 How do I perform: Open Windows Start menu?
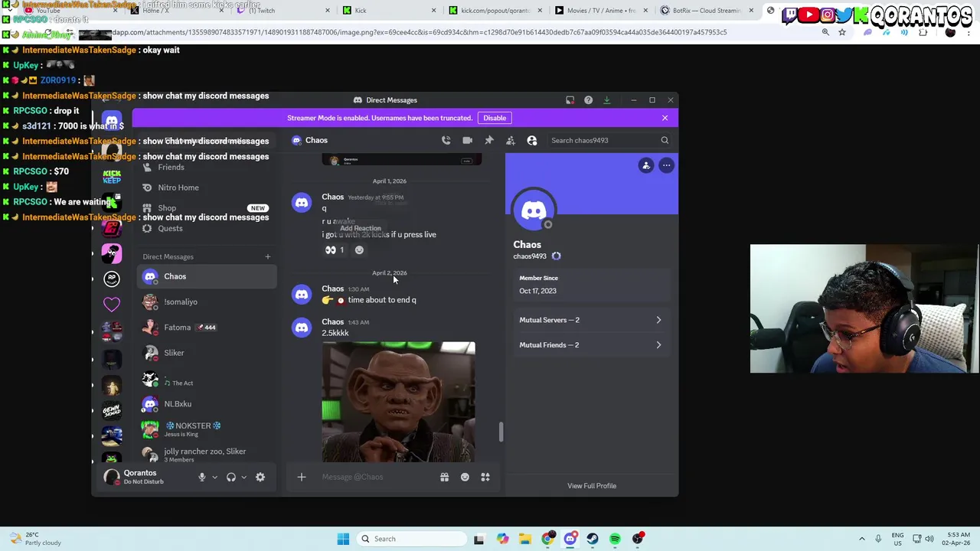[343, 539]
